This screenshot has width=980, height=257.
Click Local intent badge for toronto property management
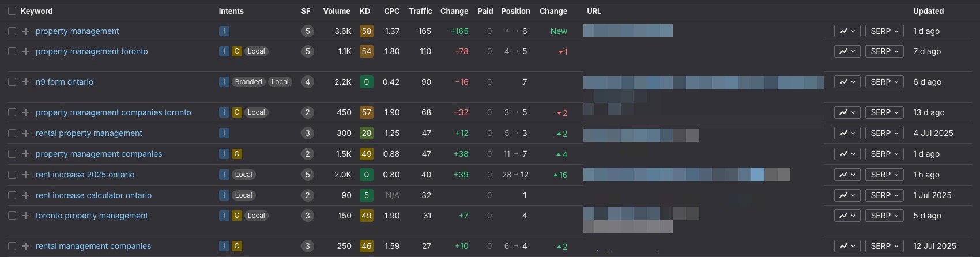256,216
